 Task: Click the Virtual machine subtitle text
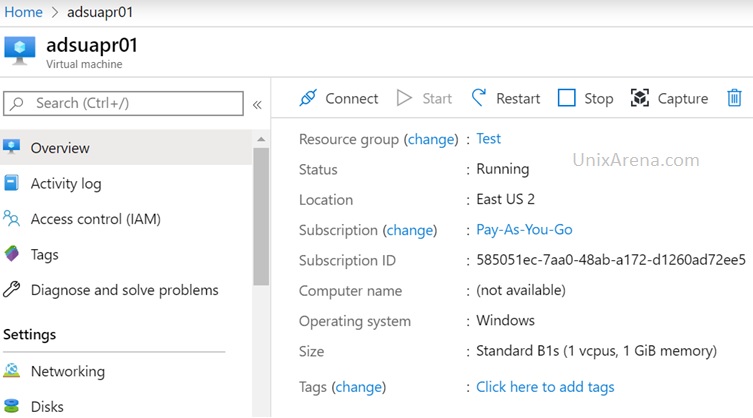pyautogui.click(x=84, y=64)
